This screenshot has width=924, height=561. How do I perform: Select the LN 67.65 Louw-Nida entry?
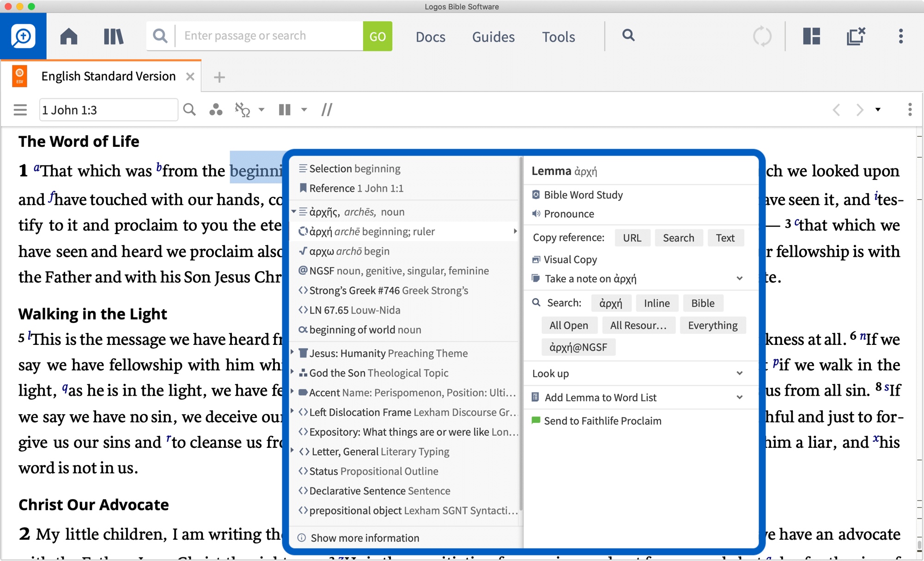click(x=404, y=310)
